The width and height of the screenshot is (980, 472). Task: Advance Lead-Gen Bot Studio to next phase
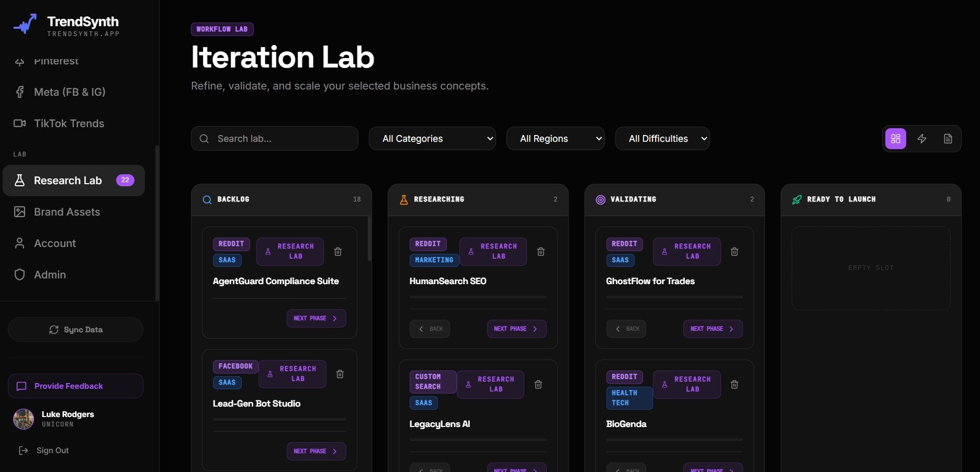316,451
